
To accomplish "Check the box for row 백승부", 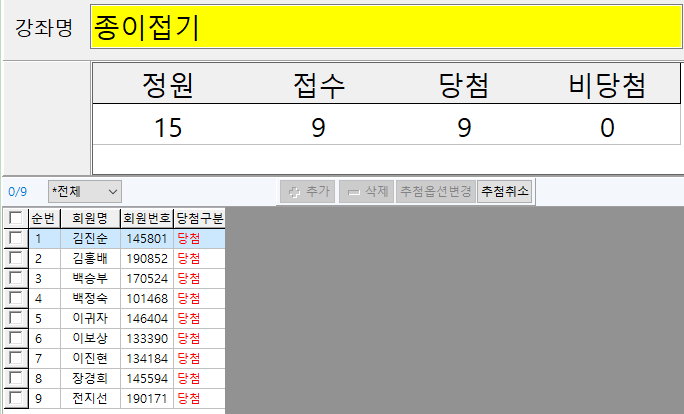I will (x=16, y=278).
